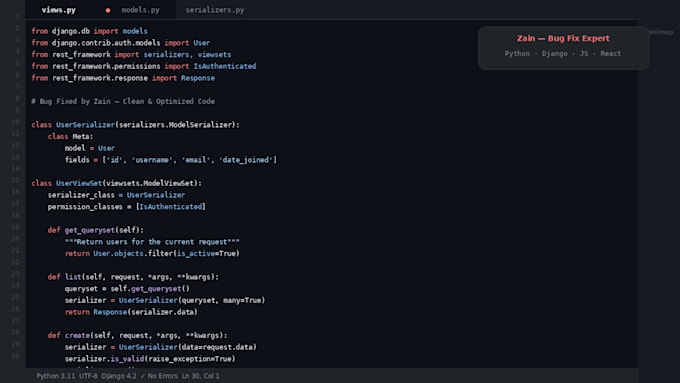Click 'class Meta:' line
Image resolution: width=680 pixels, height=383 pixels.
tap(70, 137)
